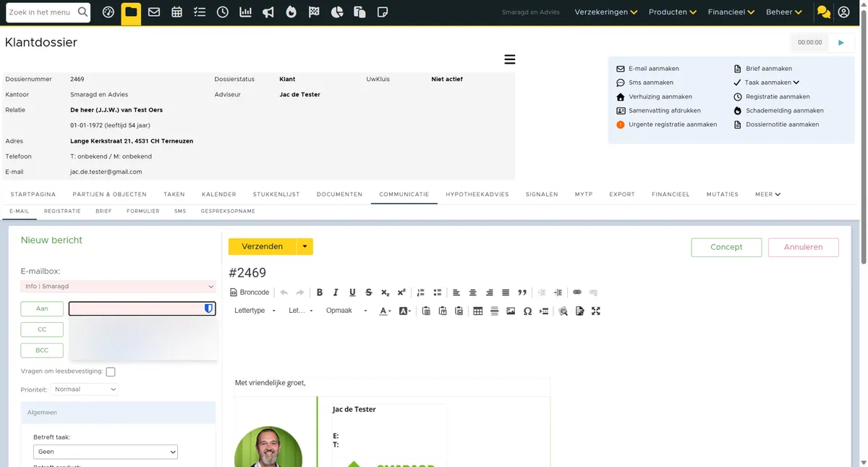
Task: Open the sticky note icon in top bar
Action: click(383, 12)
